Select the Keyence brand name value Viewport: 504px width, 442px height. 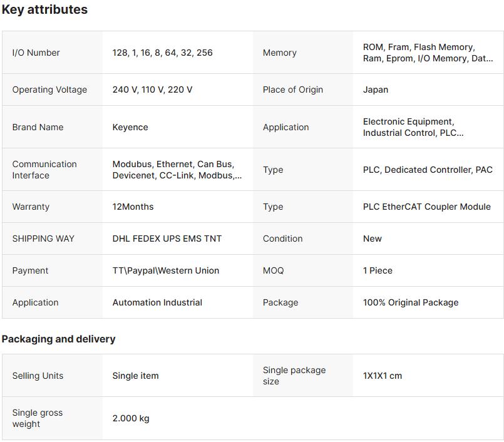(x=130, y=127)
